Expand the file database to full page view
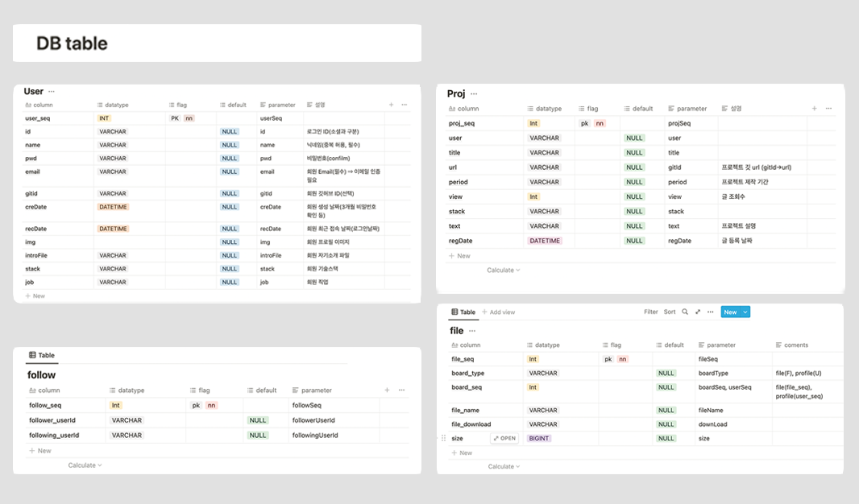859x504 pixels. click(x=697, y=312)
